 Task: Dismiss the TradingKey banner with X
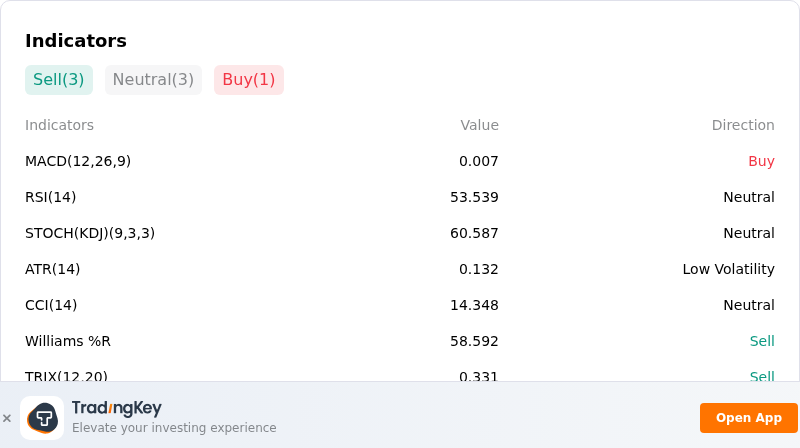click(7, 418)
